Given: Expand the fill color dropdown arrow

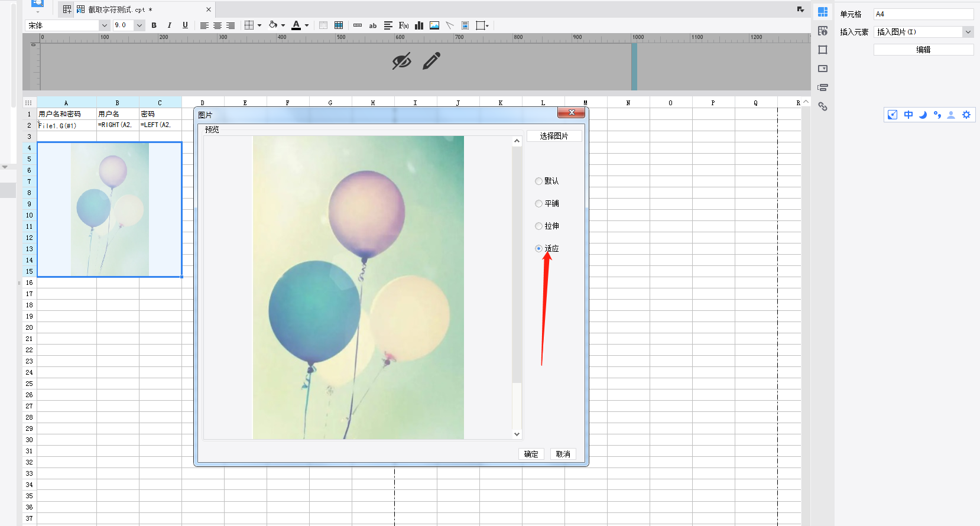Looking at the screenshot, I should coord(283,25).
